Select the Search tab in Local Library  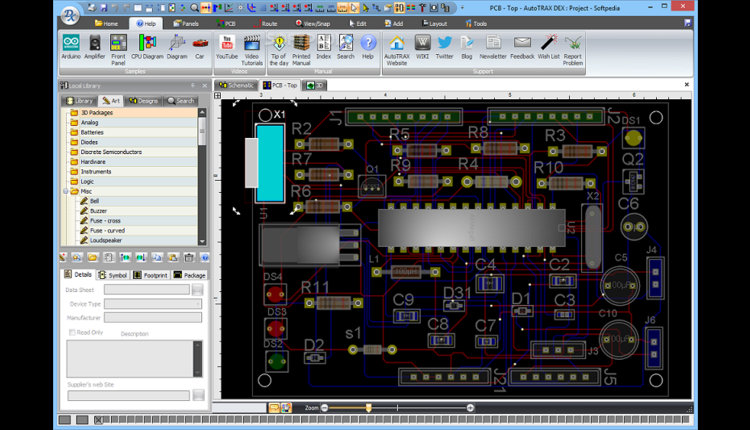181,101
